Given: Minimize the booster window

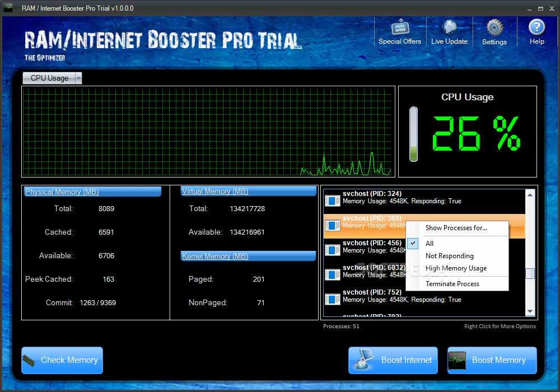Looking at the screenshot, I should [x=529, y=8].
